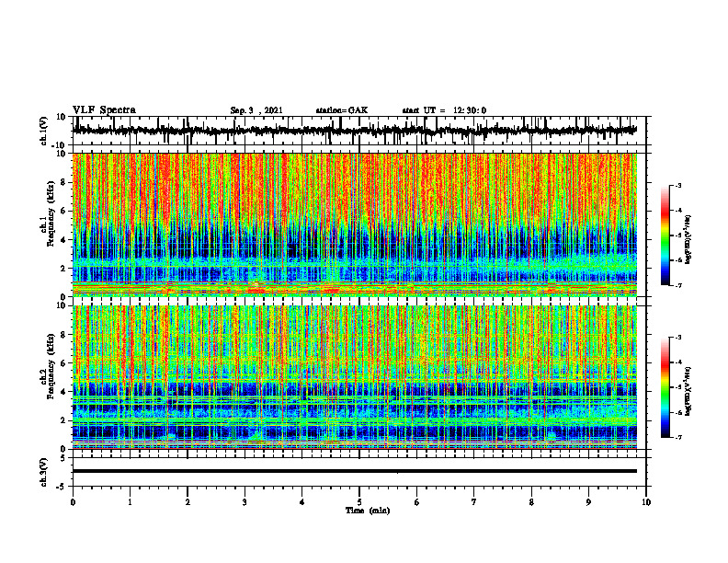The image size is (728, 563).
Task: Click the ch.2 color scale "log(PSD)" label
Action: click(688, 392)
